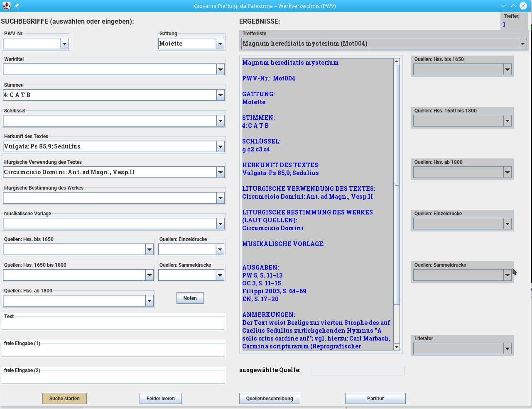
Task: Click Treffer count value 1
Action: [504, 24]
